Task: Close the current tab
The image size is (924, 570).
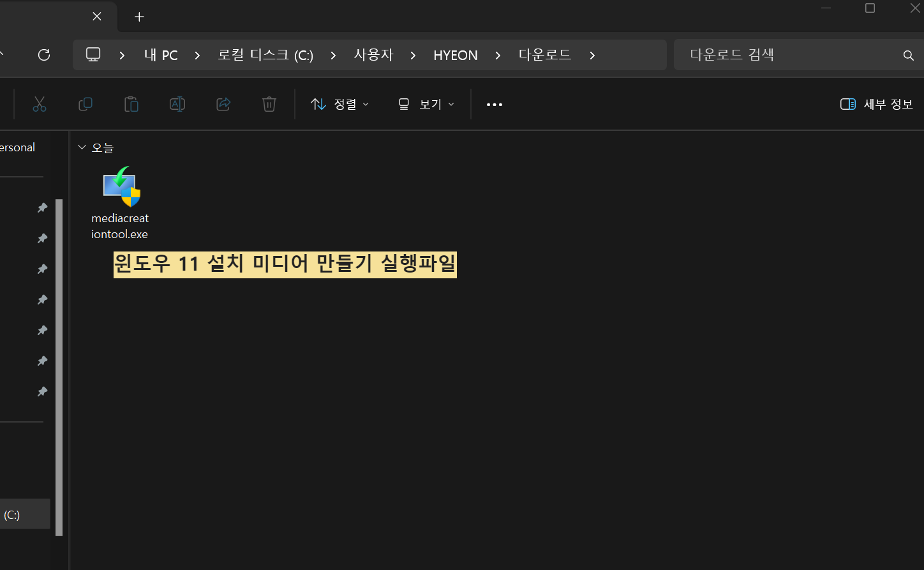Action: (97, 17)
